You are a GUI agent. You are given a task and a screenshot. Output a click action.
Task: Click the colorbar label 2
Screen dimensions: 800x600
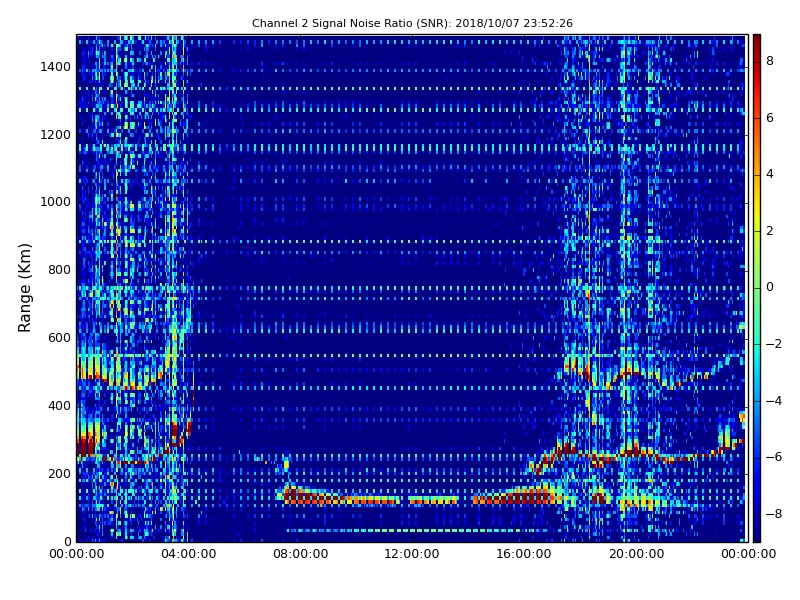point(770,231)
